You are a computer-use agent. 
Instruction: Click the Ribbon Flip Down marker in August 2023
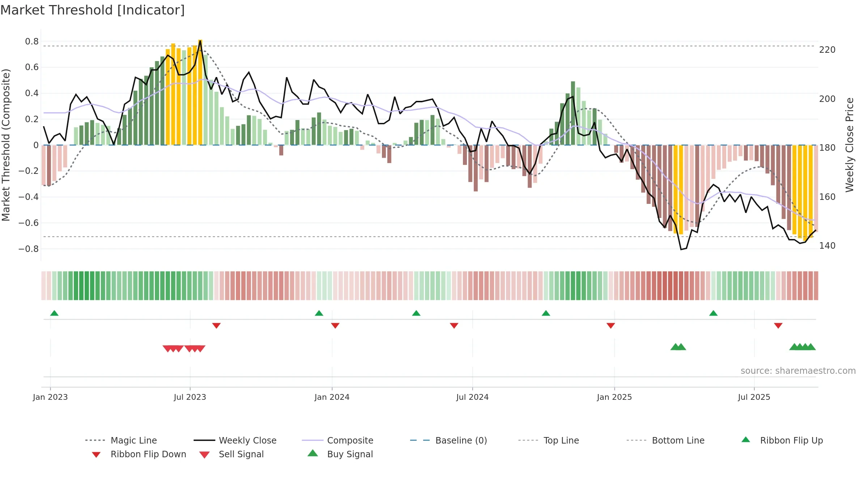point(216,326)
